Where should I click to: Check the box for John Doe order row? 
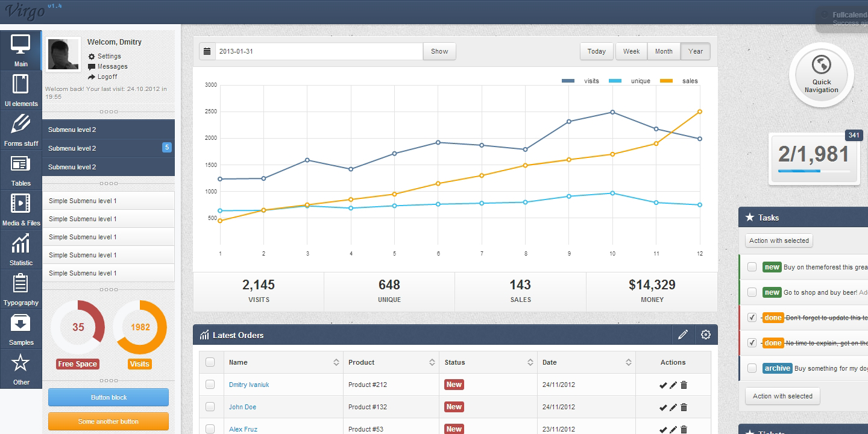tap(210, 407)
